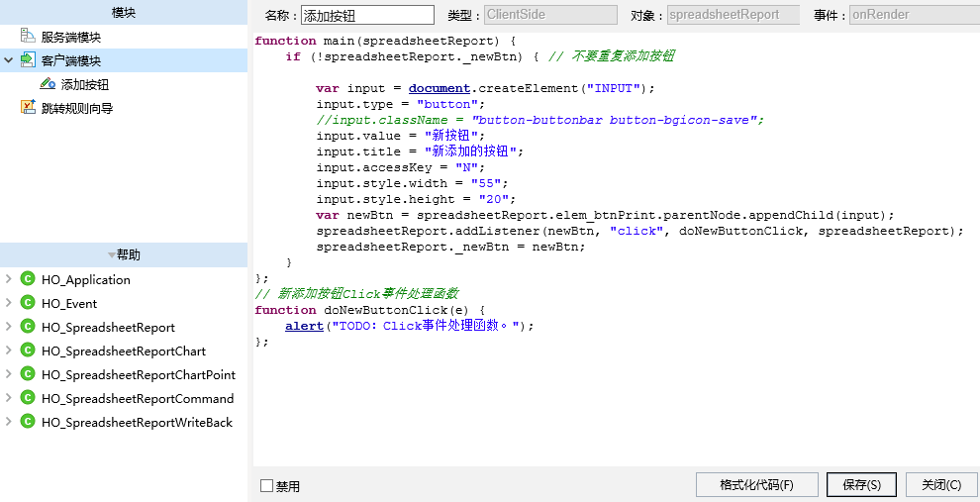Click the 客户端模块 icon
Screen dimensions: 980x502
coord(28,60)
